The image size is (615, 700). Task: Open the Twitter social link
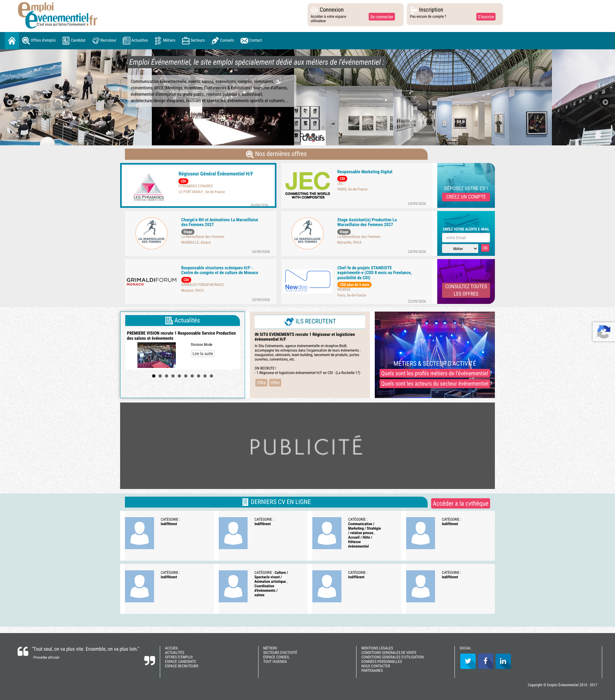click(x=468, y=661)
